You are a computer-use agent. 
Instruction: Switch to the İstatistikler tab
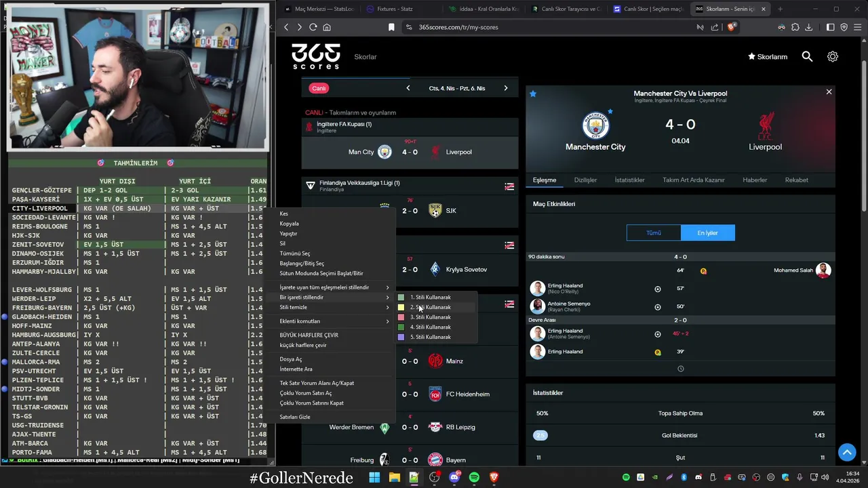pos(629,180)
